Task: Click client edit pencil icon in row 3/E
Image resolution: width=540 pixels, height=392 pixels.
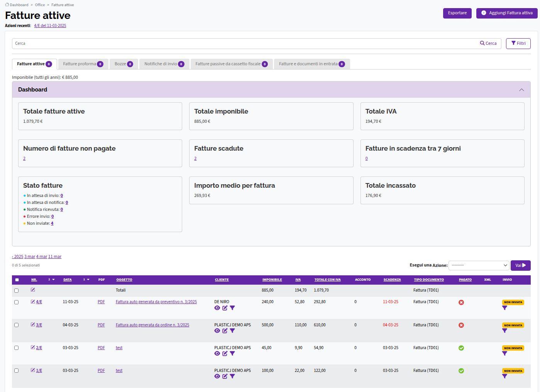Action: click(x=225, y=331)
